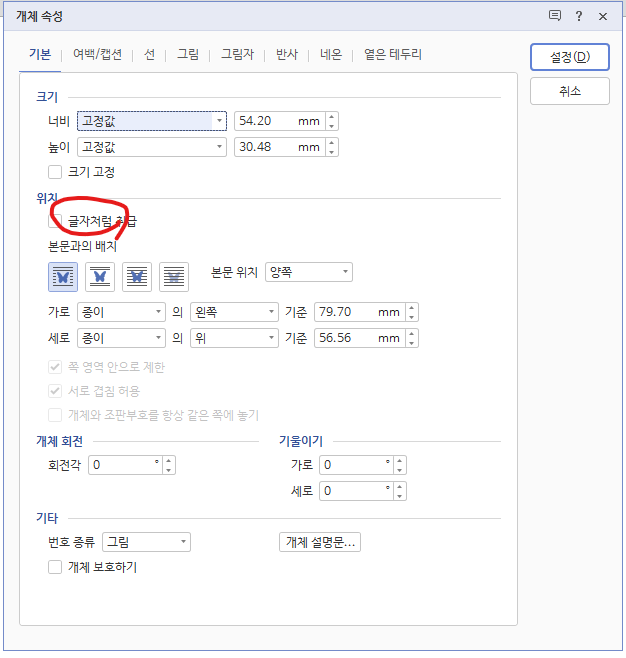Open the 그림자 tab
The width and height of the screenshot is (626, 658).
coord(237,55)
